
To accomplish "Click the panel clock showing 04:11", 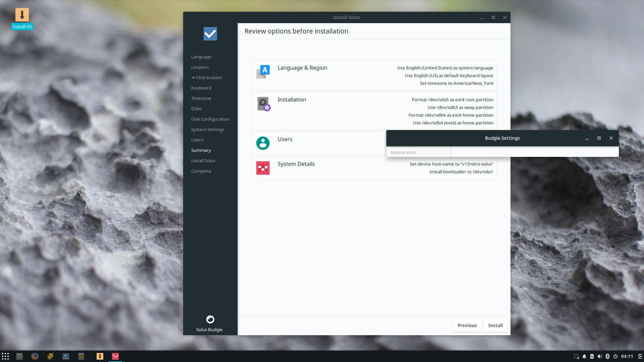I will (627, 356).
